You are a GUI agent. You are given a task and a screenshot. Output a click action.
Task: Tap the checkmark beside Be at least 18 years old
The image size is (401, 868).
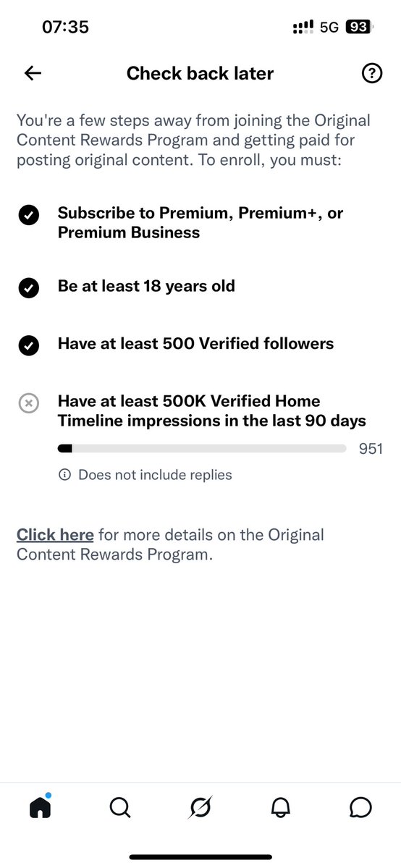point(28,288)
